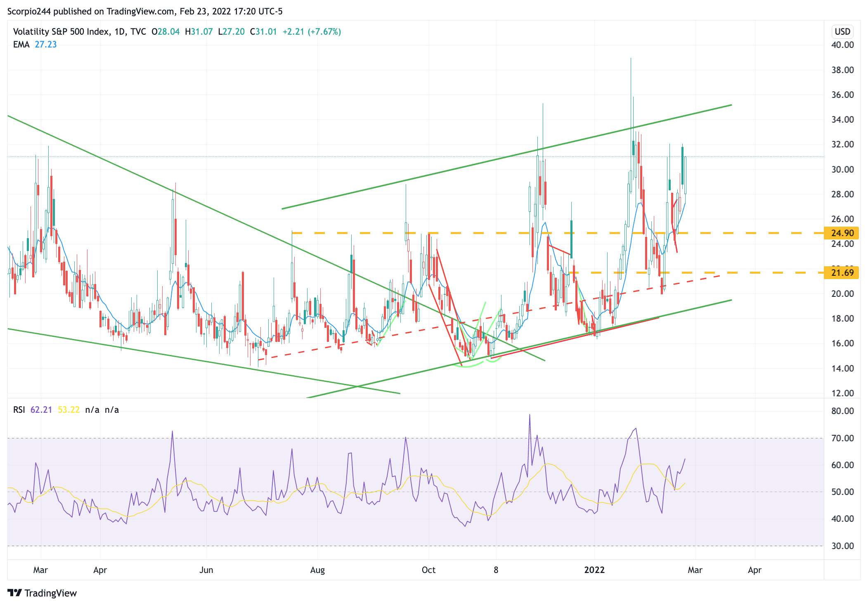
Task: Click the Jun label on time axis
Action: [206, 570]
